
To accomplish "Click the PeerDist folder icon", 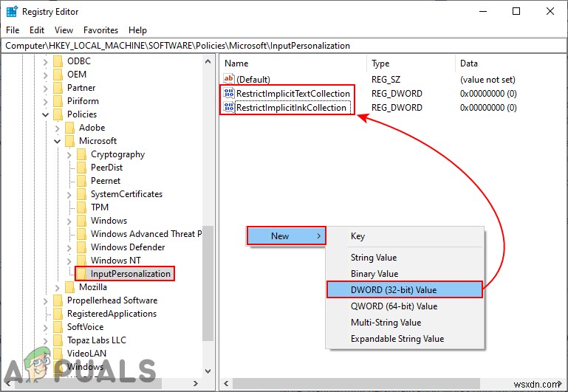I will (82, 168).
